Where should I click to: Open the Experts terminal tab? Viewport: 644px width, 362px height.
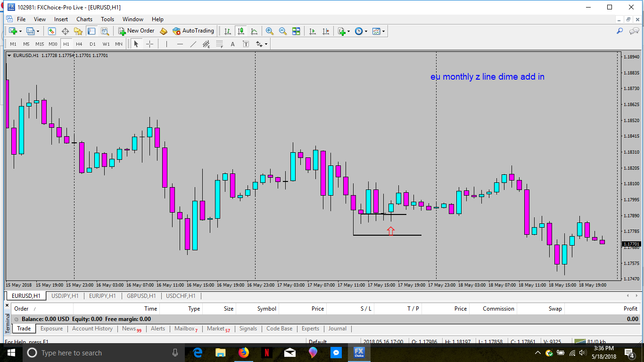[x=310, y=329]
